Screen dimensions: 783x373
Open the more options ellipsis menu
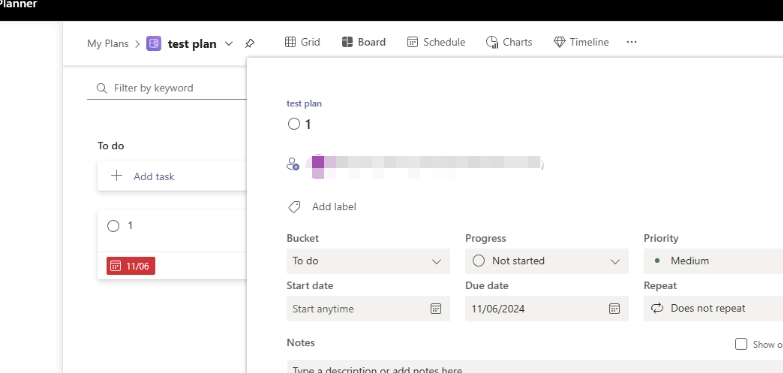point(631,42)
